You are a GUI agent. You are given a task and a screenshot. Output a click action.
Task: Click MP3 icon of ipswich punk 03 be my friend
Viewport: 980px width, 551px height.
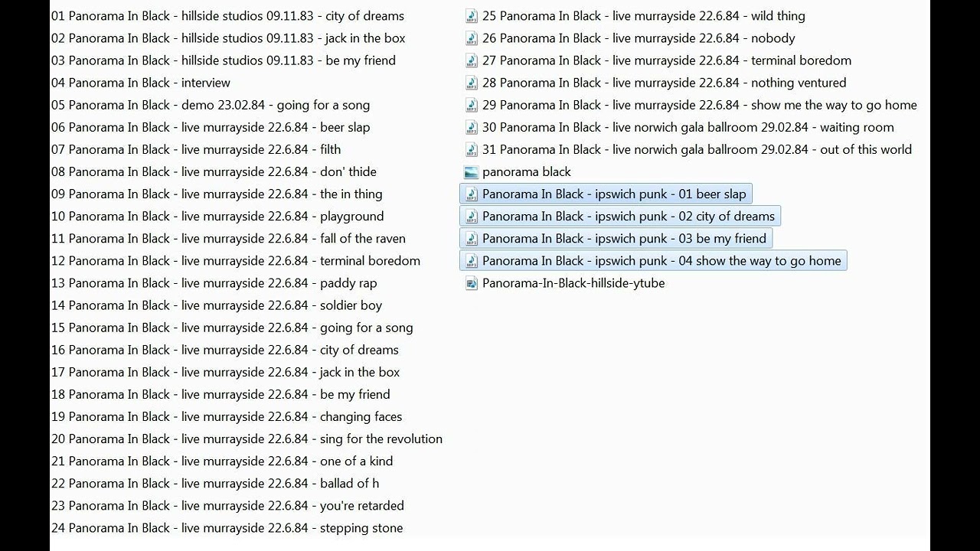pos(472,239)
